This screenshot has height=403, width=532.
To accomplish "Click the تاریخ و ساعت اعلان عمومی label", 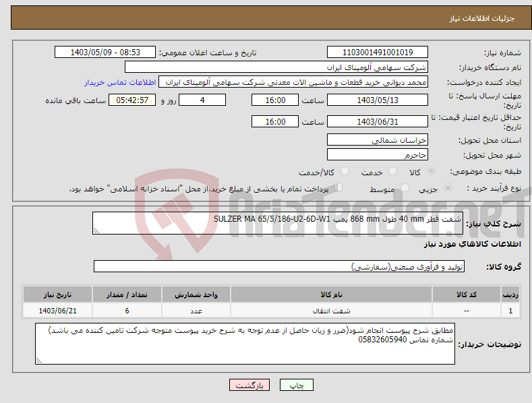I will click(208, 53).
